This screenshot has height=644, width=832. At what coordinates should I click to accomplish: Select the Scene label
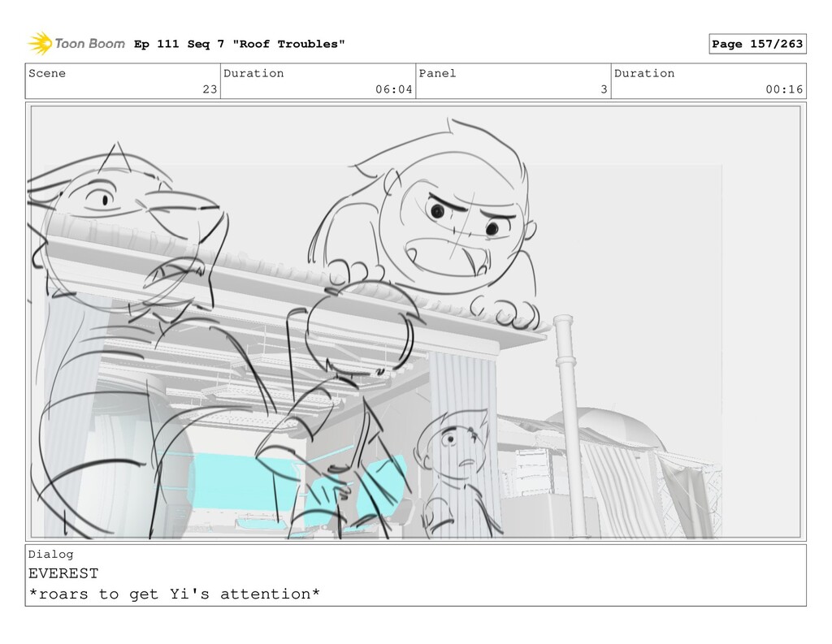point(47,73)
